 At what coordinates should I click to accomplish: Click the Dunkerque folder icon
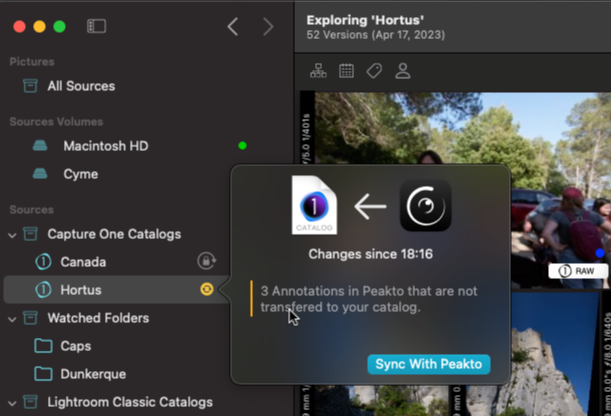click(x=43, y=374)
